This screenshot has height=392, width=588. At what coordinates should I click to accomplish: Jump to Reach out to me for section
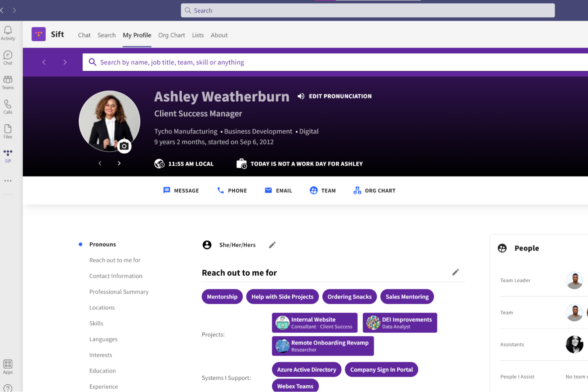click(x=115, y=260)
